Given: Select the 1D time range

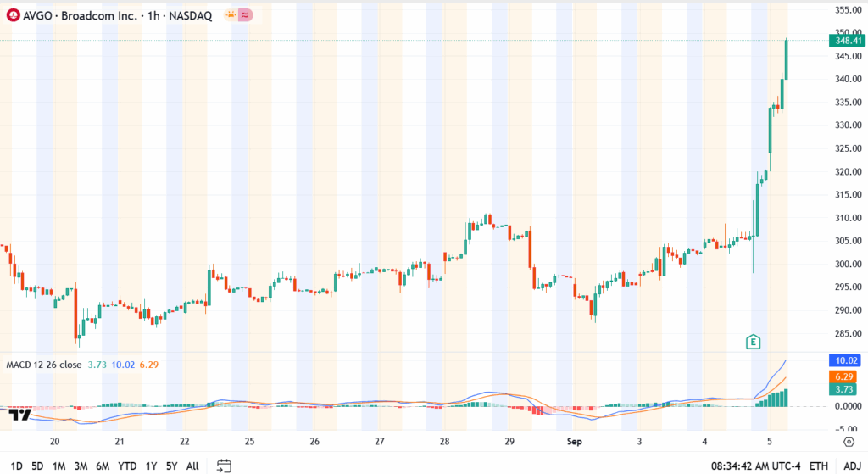Looking at the screenshot, I should point(17,466).
